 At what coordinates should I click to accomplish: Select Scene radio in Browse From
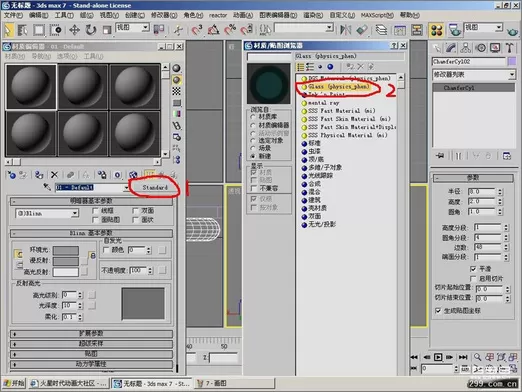click(253, 148)
